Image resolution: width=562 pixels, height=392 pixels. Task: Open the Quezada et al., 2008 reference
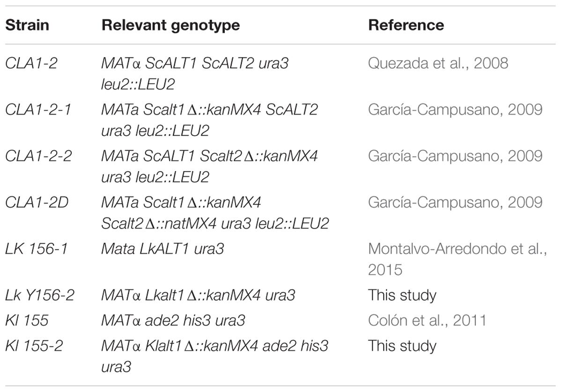(438, 63)
